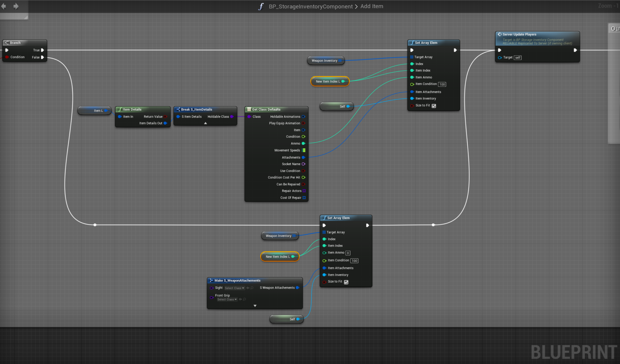
Task: Collapse the Break S_ItemDetails node pins
Action: [205, 123]
